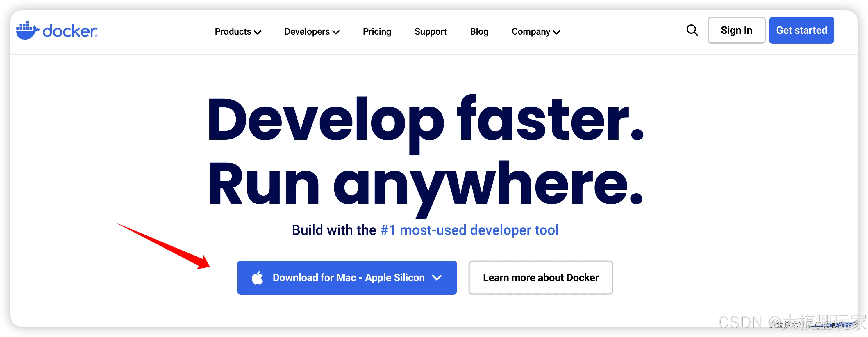Expand the Company menu

click(x=531, y=31)
